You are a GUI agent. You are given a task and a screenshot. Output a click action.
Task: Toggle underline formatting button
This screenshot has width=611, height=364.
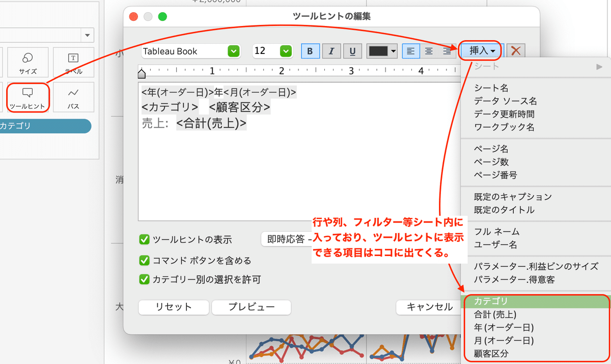pos(353,51)
